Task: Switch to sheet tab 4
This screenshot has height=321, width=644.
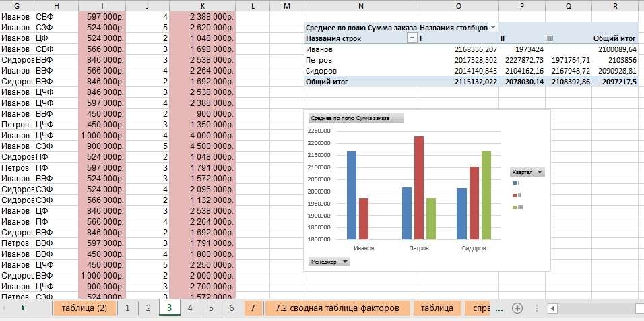Action: (190, 308)
